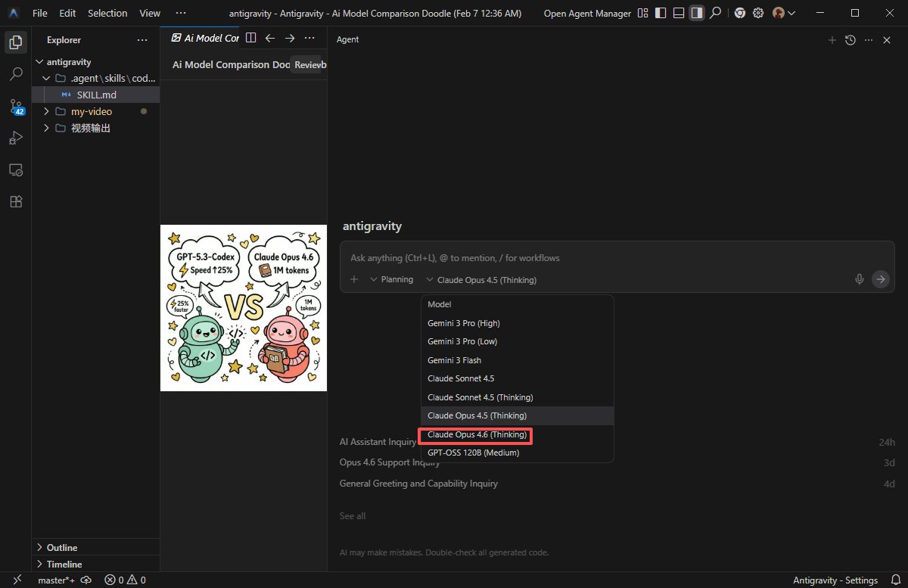Open the Selection menu
Image resolution: width=908 pixels, height=588 pixels.
coord(107,13)
